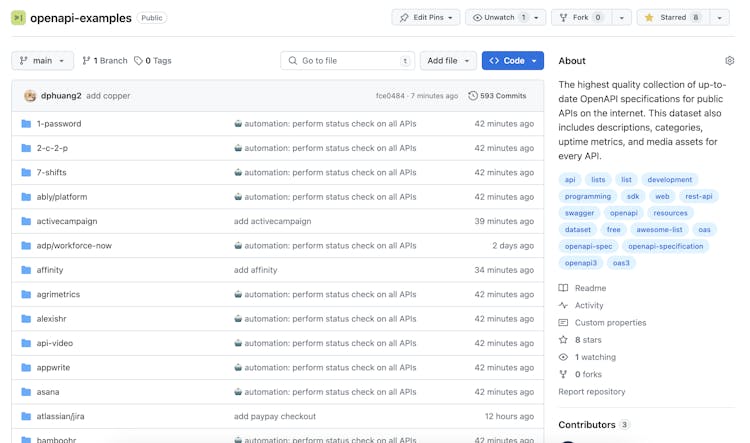
Task: Open the dphuang2 author profile link
Action: tap(61, 96)
